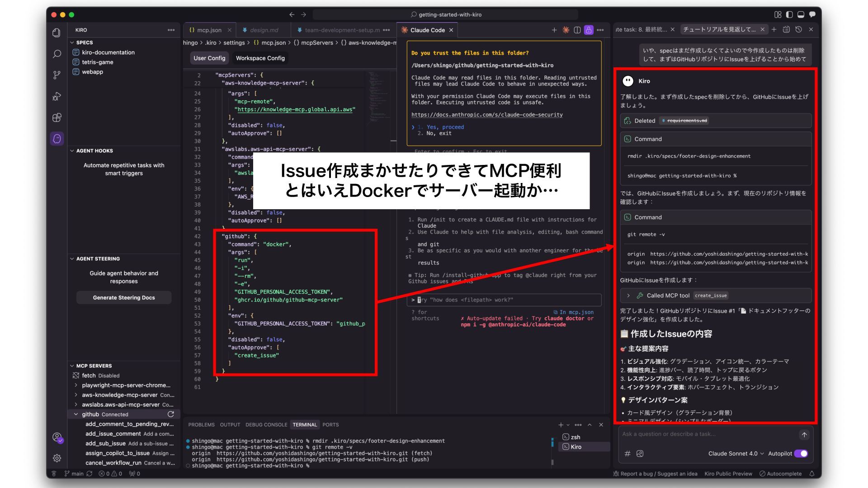This screenshot has height=488, width=868.
Task: Send the chat message with arrow button
Action: [x=804, y=435]
